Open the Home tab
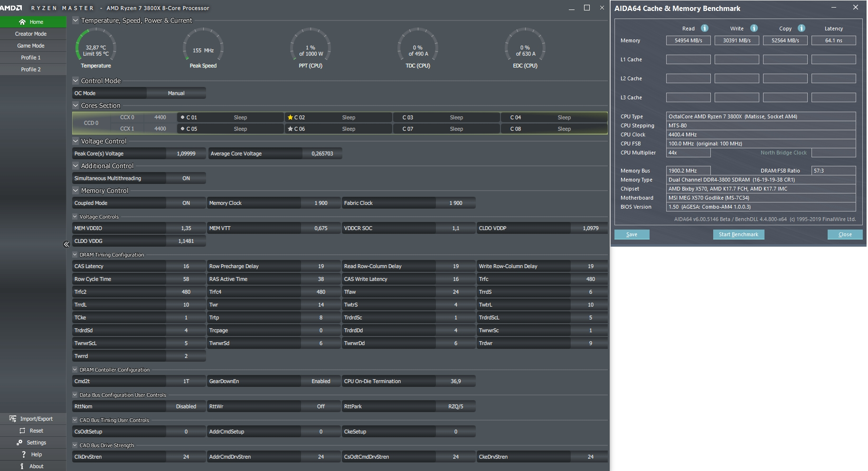Viewport: 868px width, 471px height. click(x=33, y=22)
